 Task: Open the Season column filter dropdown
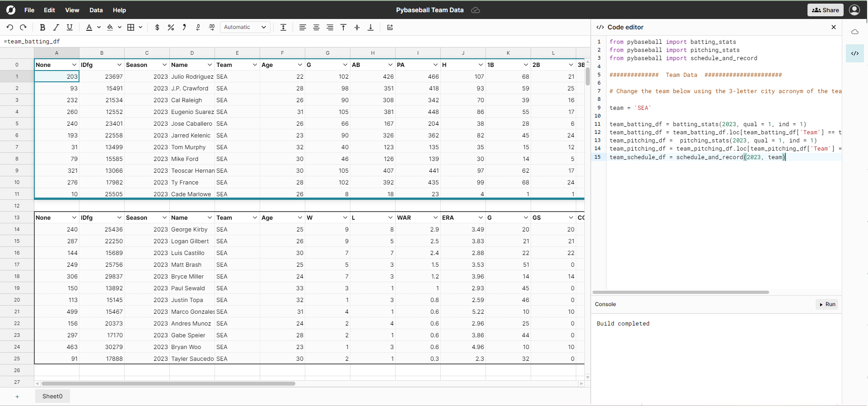(164, 65)
